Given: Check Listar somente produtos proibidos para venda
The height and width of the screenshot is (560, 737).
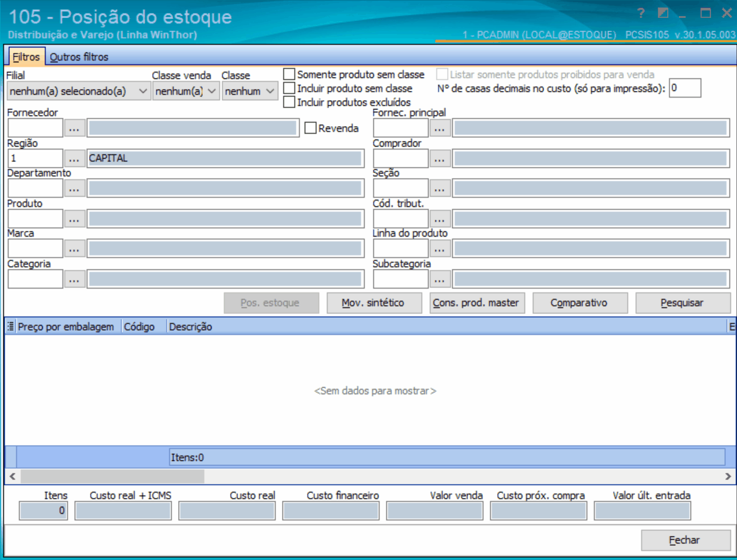Looking at the screenshot, I should point(442,74).
